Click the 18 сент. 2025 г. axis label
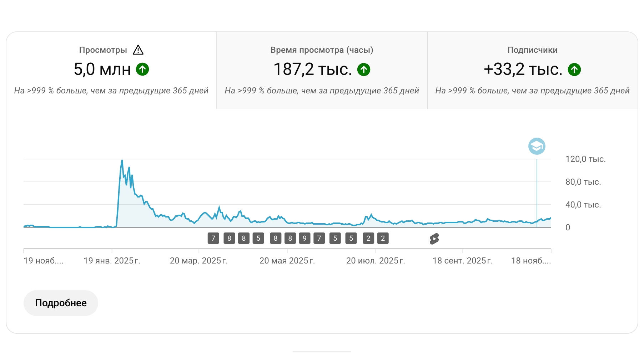The height and width of the screenshot is (353, 644). (x=462, y=261)
